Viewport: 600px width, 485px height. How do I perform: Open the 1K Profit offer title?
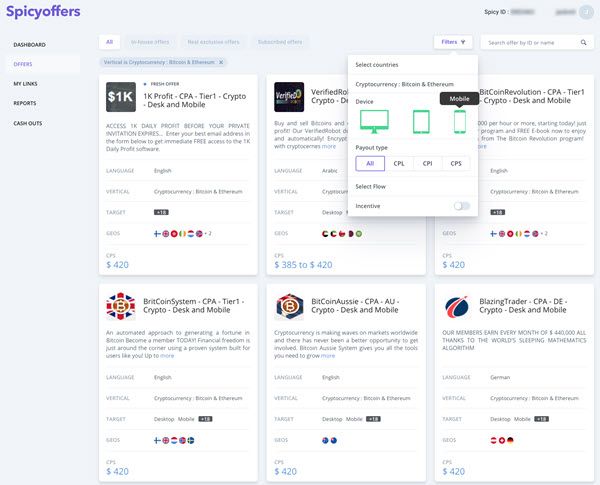(x=195, y=100)
